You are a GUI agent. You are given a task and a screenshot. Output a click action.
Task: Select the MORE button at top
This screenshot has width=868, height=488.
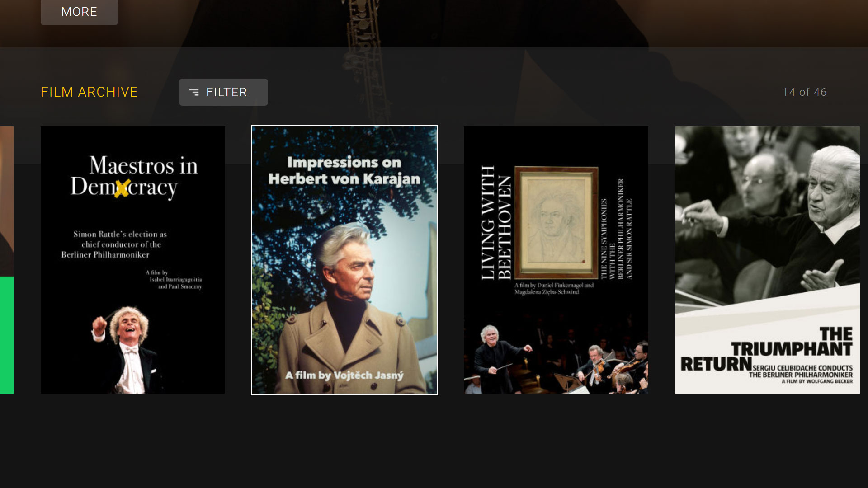(79, 12)
